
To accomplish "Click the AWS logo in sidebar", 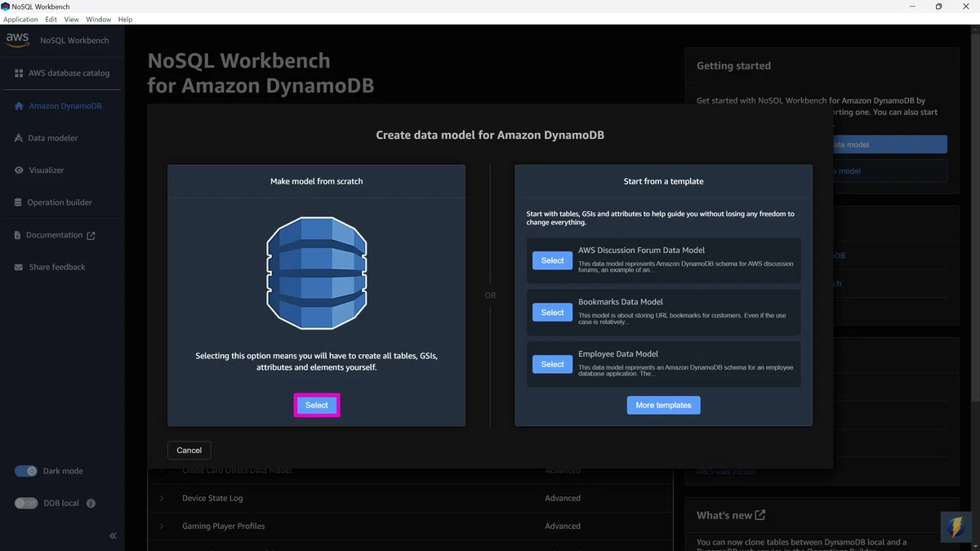I will click(17, 39).
